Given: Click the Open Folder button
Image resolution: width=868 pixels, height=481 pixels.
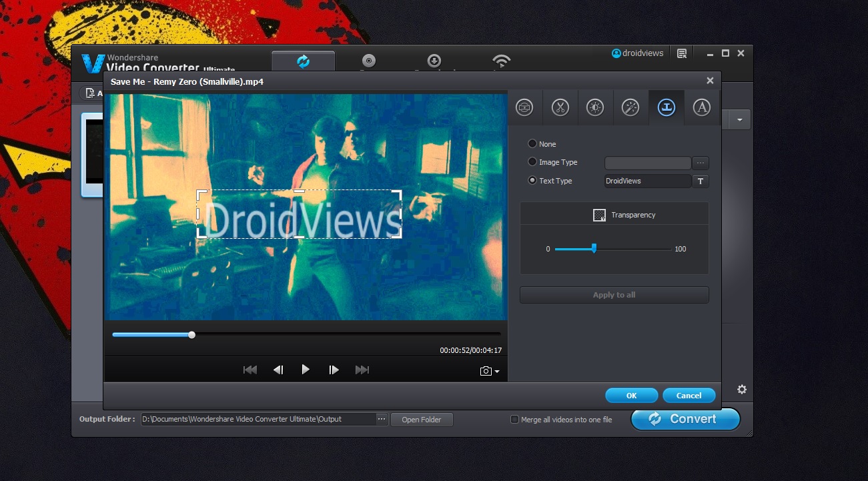Looking at the screenshot, I should (x=422, y=420).
